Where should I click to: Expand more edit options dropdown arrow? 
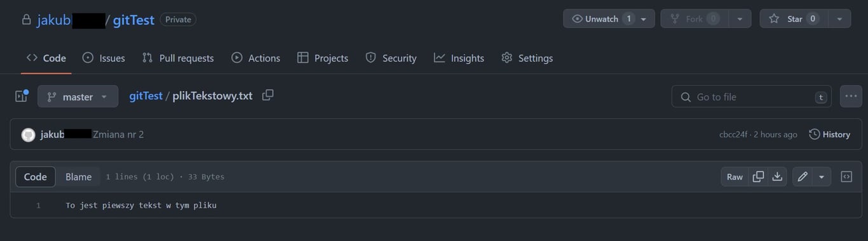click(822, 177)
